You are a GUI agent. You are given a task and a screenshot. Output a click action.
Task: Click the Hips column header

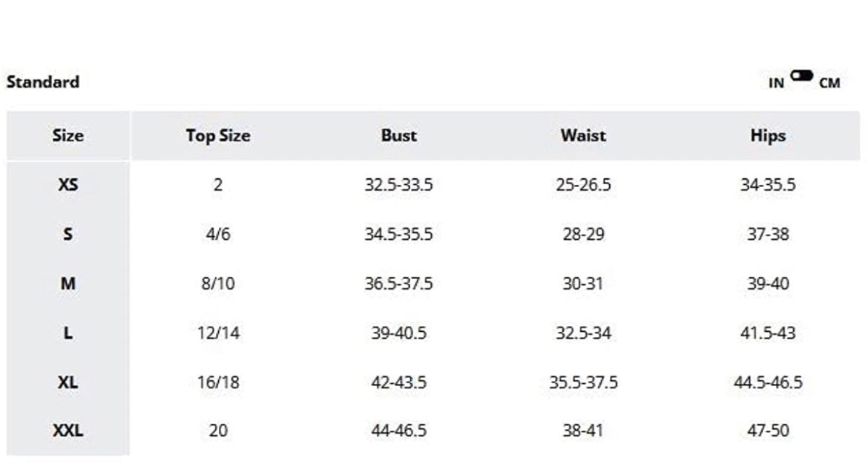click(768, 136)
